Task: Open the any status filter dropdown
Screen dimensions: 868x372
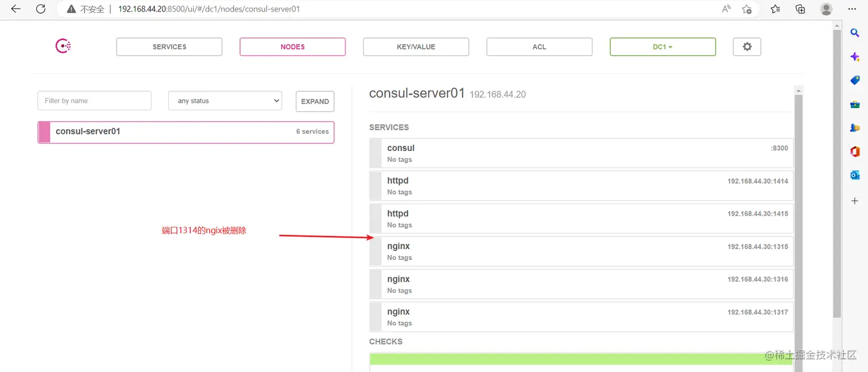Action: click(x=225, y=100)
